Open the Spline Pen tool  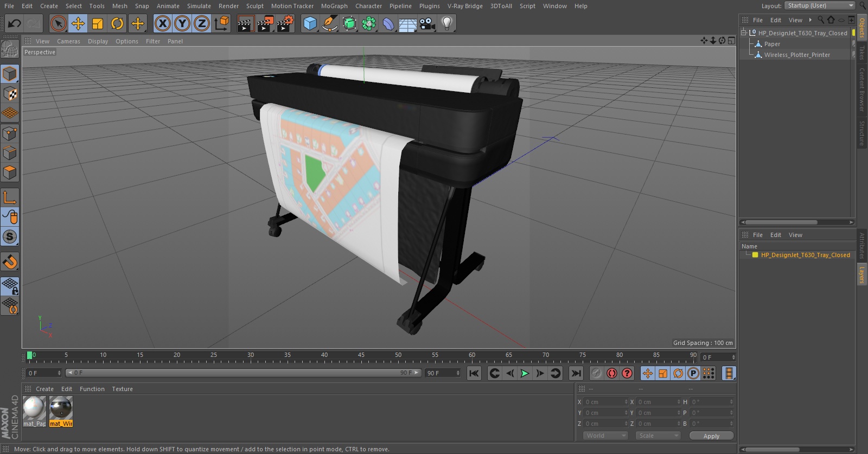[x=330, y=23]
